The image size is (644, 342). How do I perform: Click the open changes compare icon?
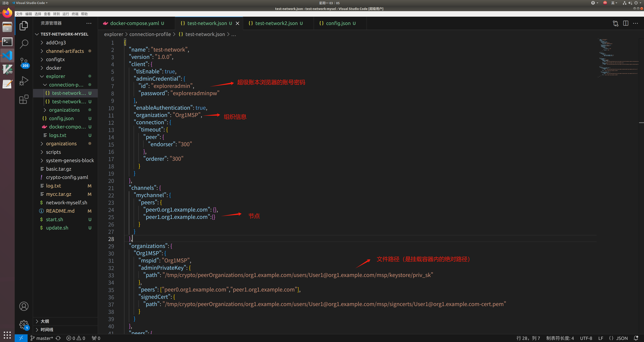click(x=616, y=23)
